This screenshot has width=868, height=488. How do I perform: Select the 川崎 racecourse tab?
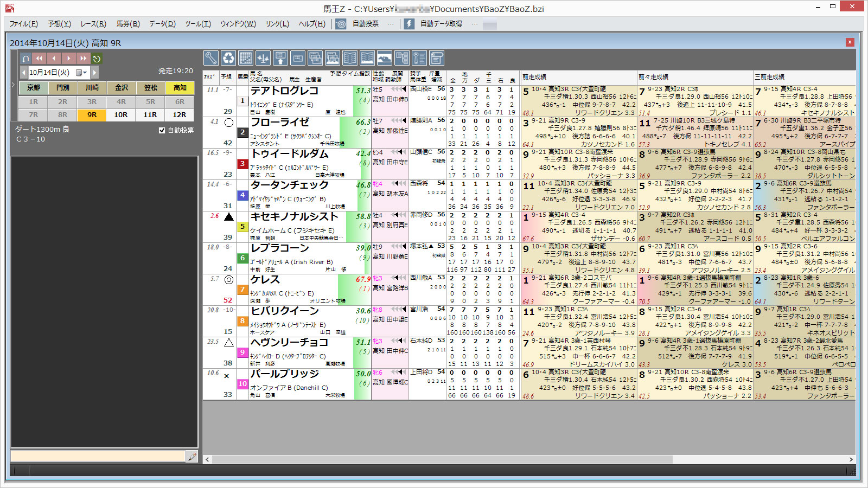tap(92, 87)
